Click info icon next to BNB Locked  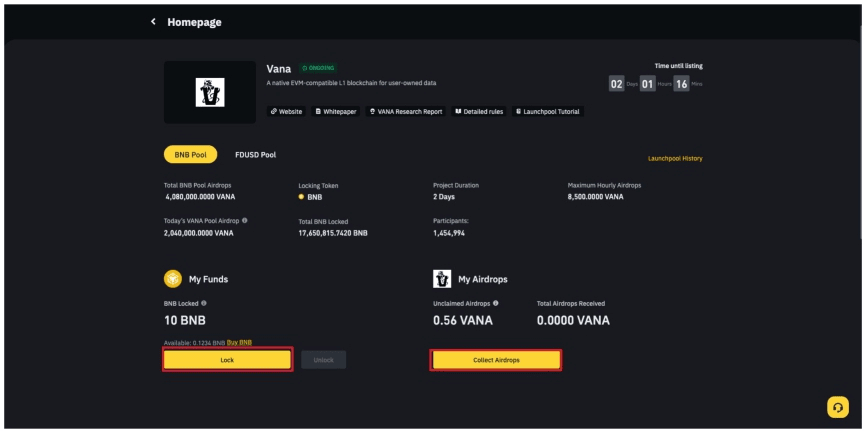(204, 303)
